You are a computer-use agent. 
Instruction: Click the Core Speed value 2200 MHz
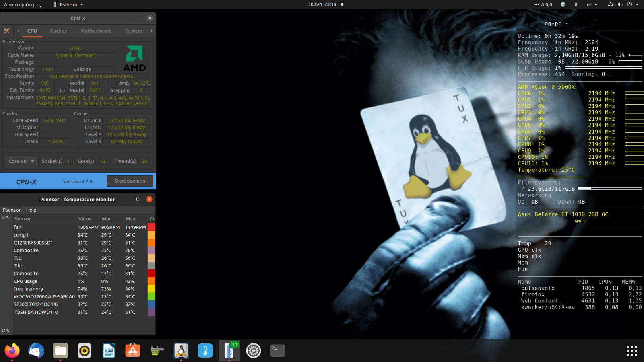(x=55, y=120)
